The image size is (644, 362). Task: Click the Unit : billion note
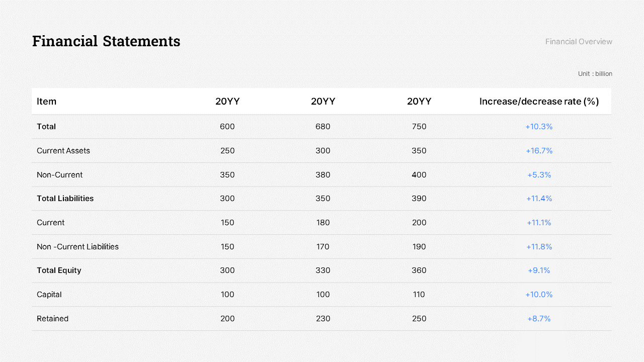tap(595, 74)
